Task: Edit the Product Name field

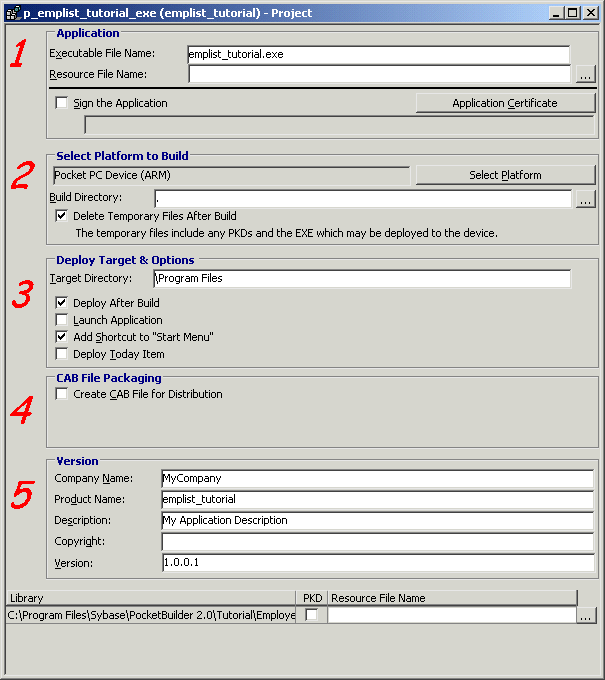Action: (377, 500)
